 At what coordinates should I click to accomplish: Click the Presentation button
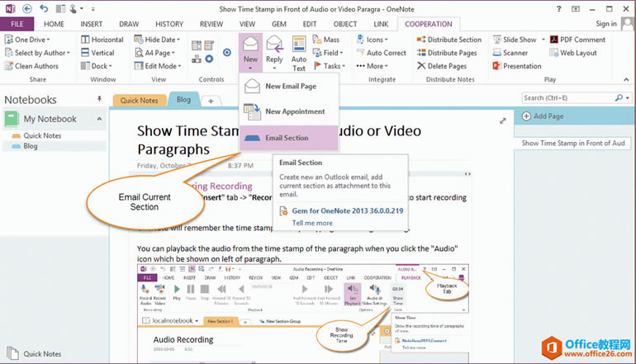pyautogui.click(x=517, y=66)
